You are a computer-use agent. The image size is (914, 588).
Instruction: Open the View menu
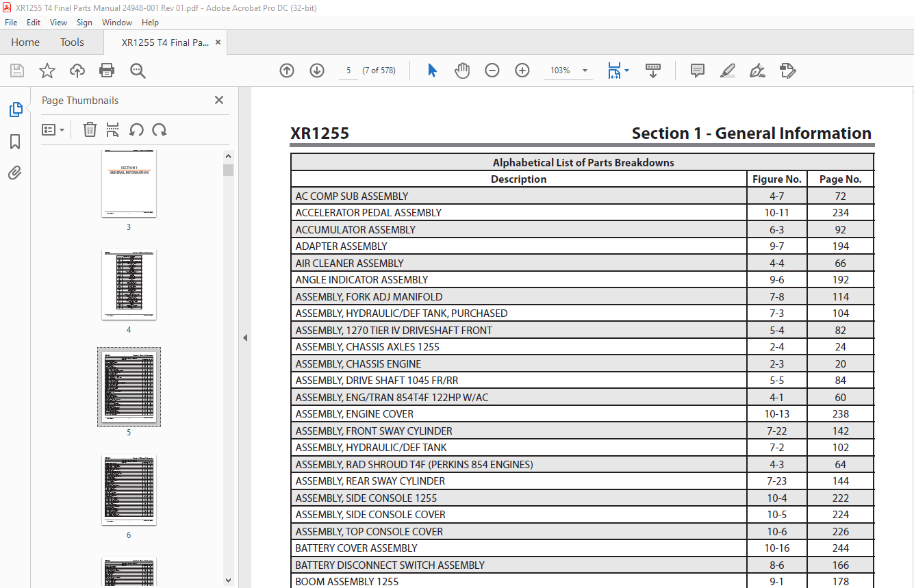click(58, 23)
